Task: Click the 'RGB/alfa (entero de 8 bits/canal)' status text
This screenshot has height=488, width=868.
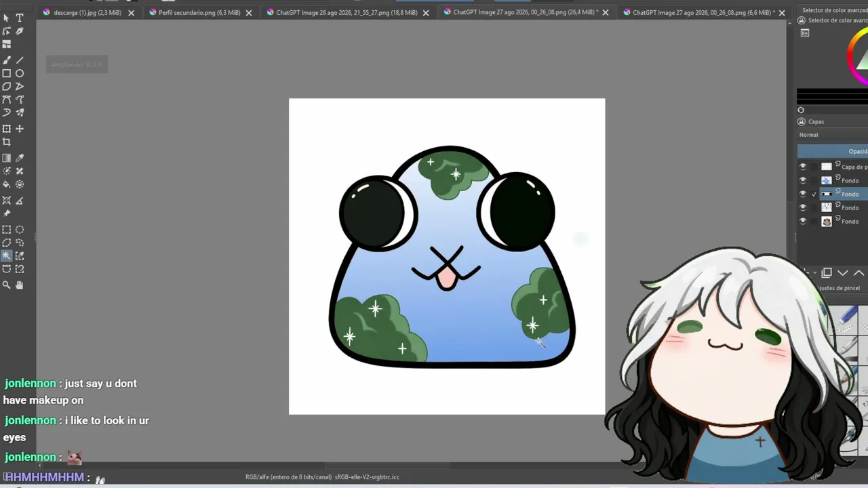Action: (288, 476)
